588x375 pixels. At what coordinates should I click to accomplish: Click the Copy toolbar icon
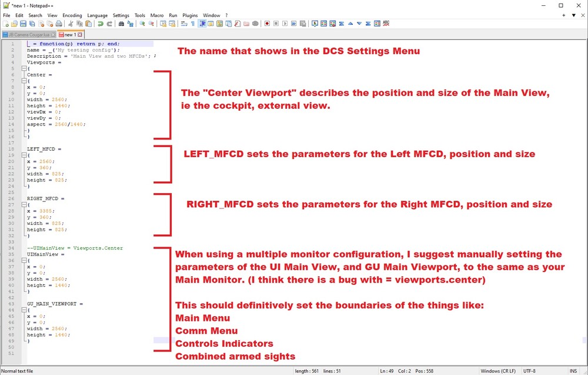pyautogui.click(x=79, y=24)
